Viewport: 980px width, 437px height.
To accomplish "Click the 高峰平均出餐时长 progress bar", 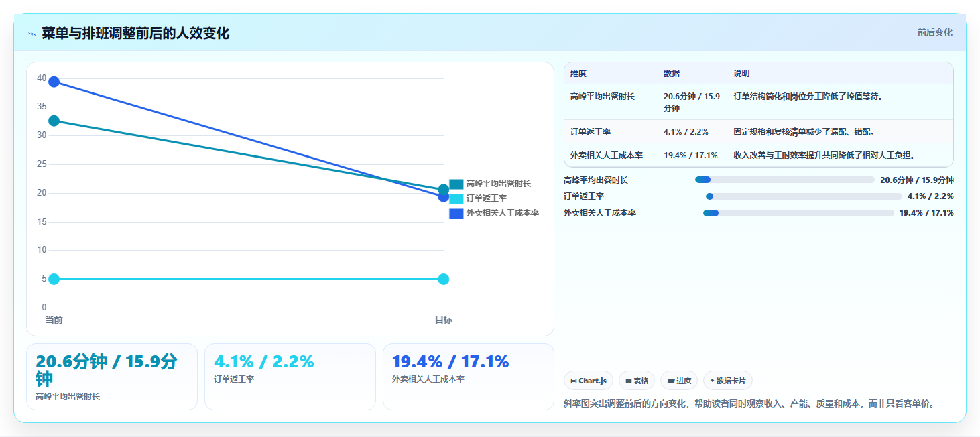I will click(x=785, y=180).
